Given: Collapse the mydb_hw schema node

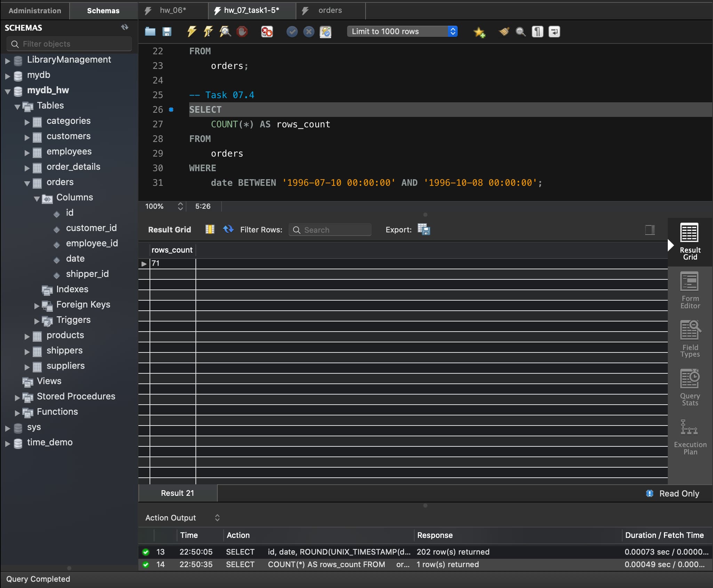Looking at the screenshot, I should coord(8,91).
